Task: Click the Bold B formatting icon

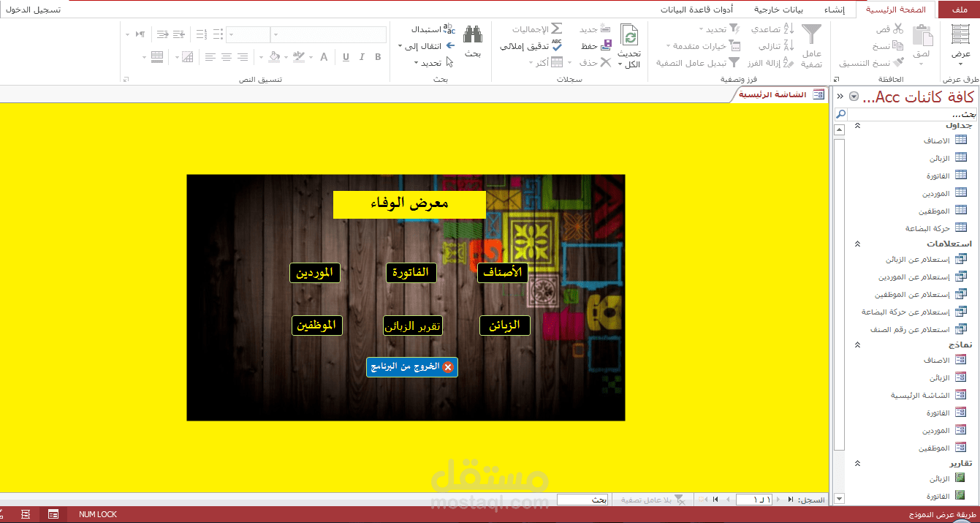Action: pyautogui.click(x=378, y=57)
